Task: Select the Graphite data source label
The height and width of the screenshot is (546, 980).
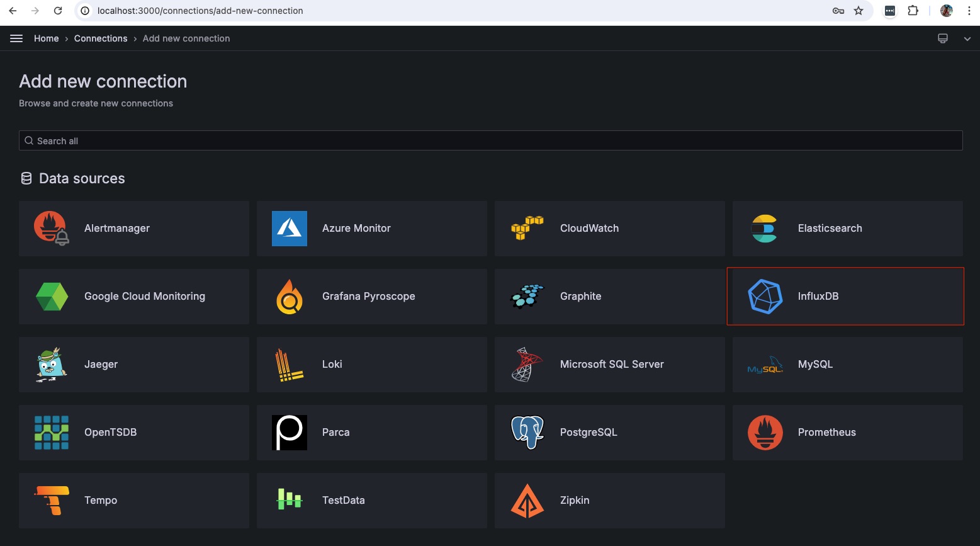Action: (580, 297)
